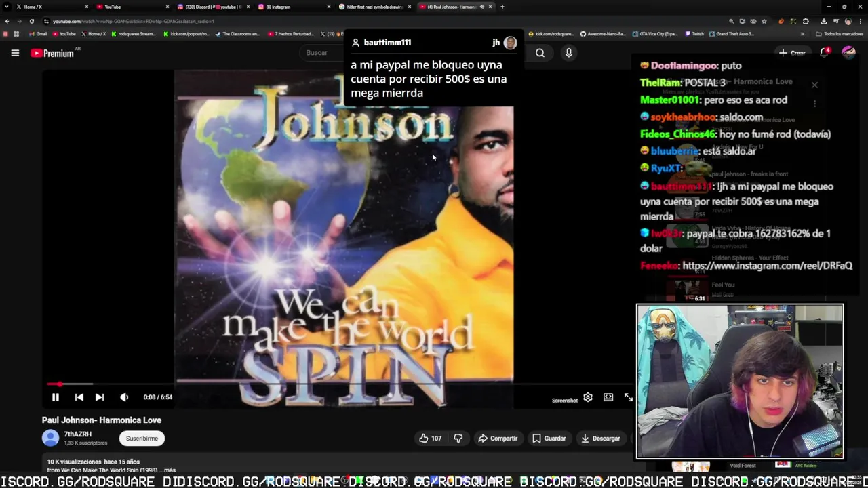Open the 7thAZRH channel name link

(77, 434)
